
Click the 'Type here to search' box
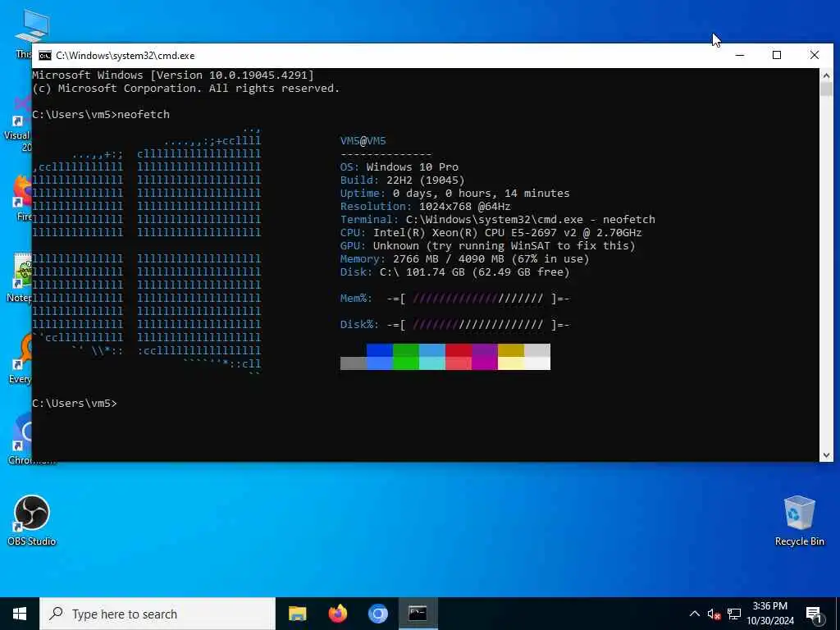tap(157, 614)
